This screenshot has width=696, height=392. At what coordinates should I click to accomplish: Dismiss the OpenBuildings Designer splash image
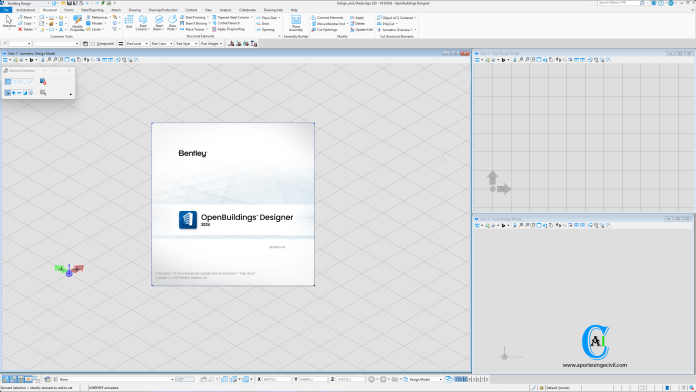(233, 204)
